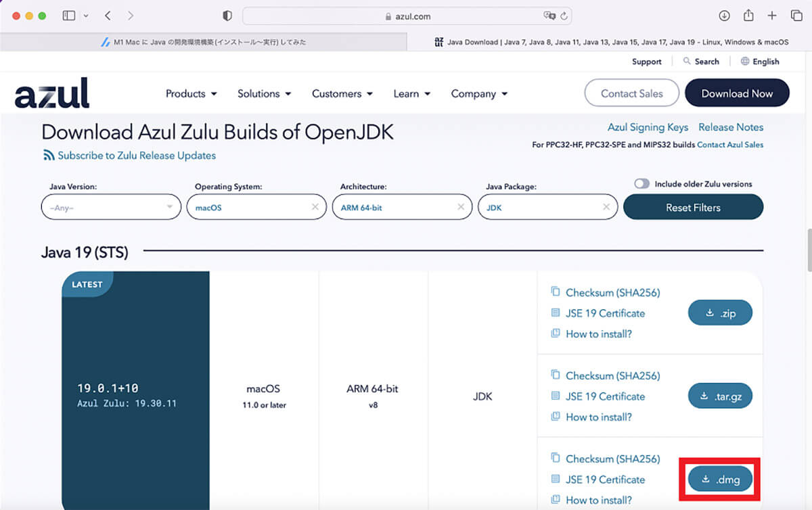Click the Safari downloads icon

tap(724, 16)
